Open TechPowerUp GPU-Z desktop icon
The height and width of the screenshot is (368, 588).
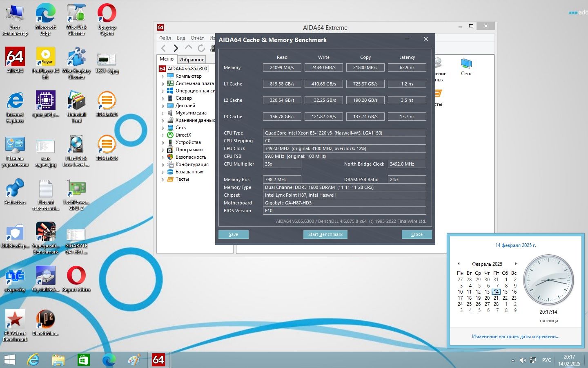tap(76, 194)
